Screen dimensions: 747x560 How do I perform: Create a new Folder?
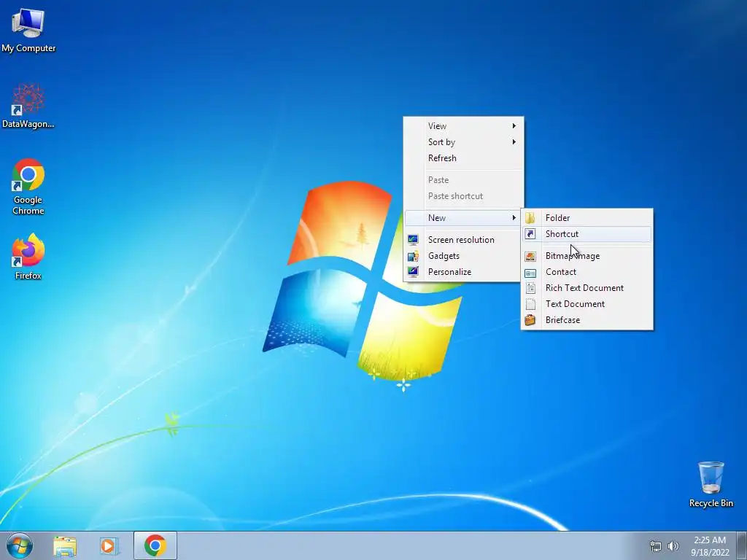click(x=587, y=217)
